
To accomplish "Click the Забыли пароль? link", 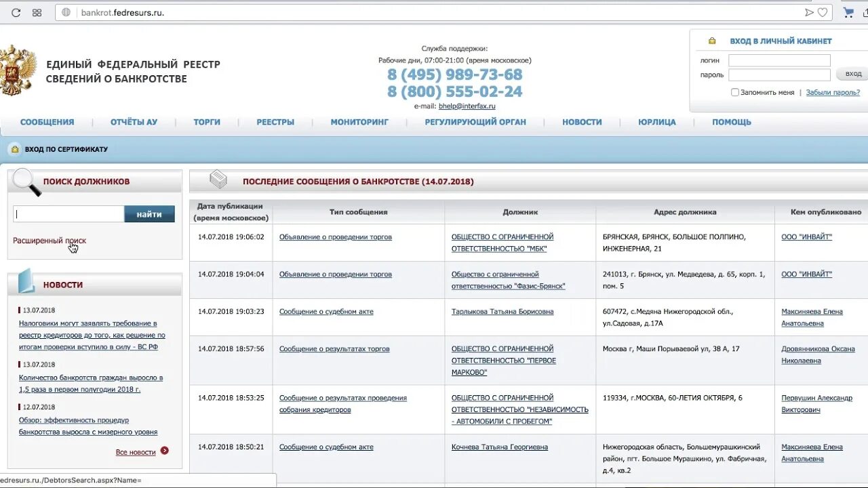I will (x=833, y=92).
